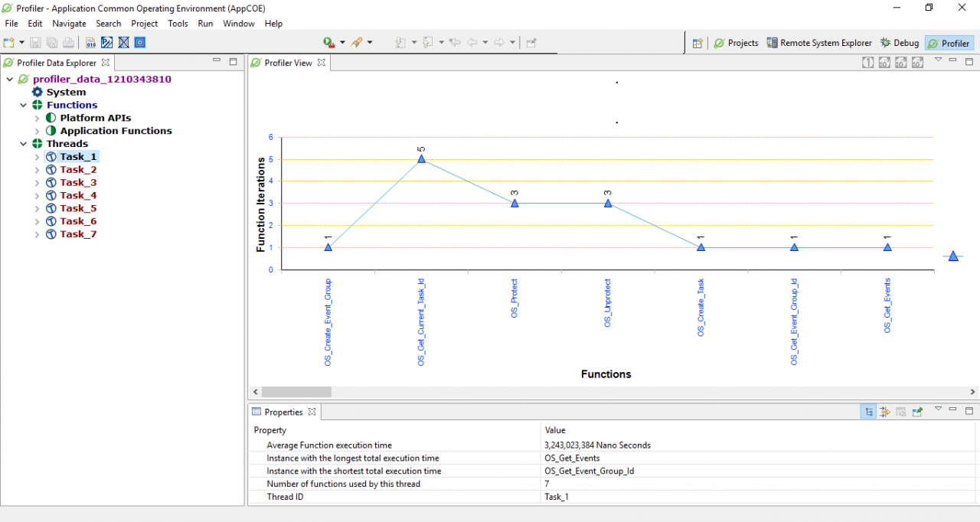Select the Pin properties view icon
The image size is (980, 522).
917,411
